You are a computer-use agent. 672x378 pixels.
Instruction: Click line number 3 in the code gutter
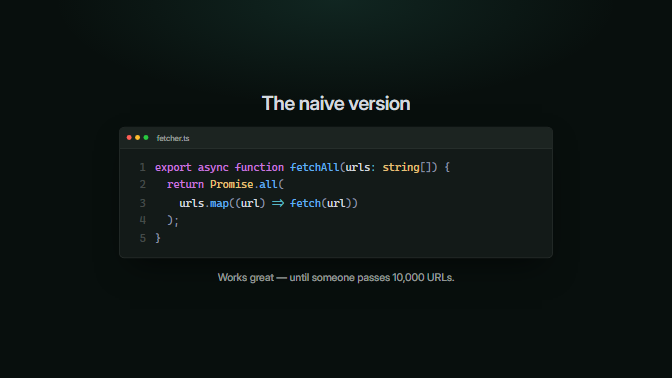143,203
